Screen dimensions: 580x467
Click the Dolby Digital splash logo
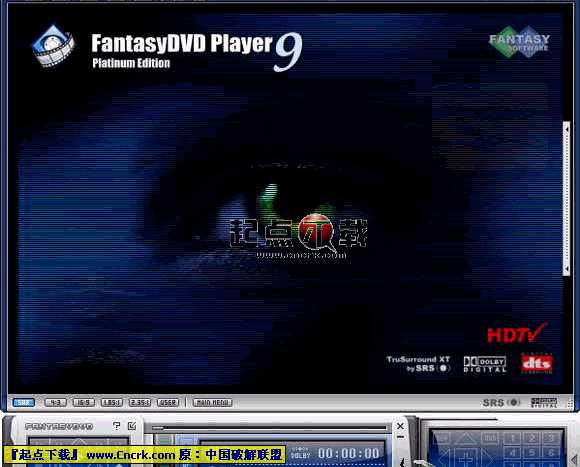485,364
